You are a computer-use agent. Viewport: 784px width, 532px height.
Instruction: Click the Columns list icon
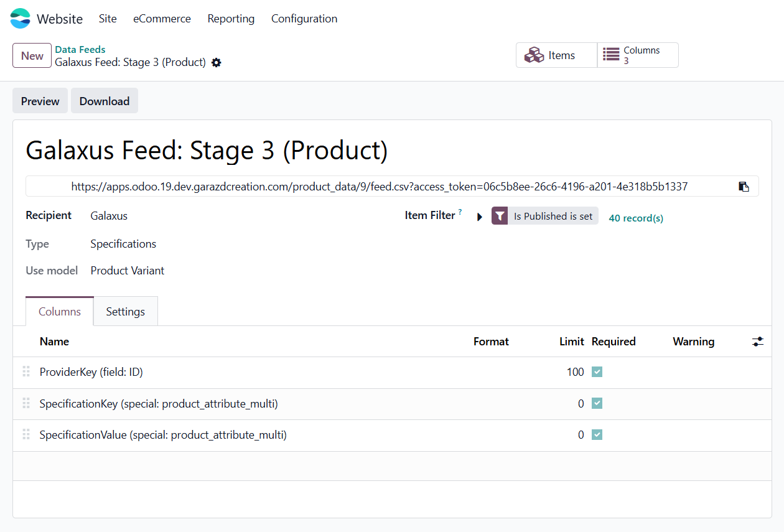611,55
